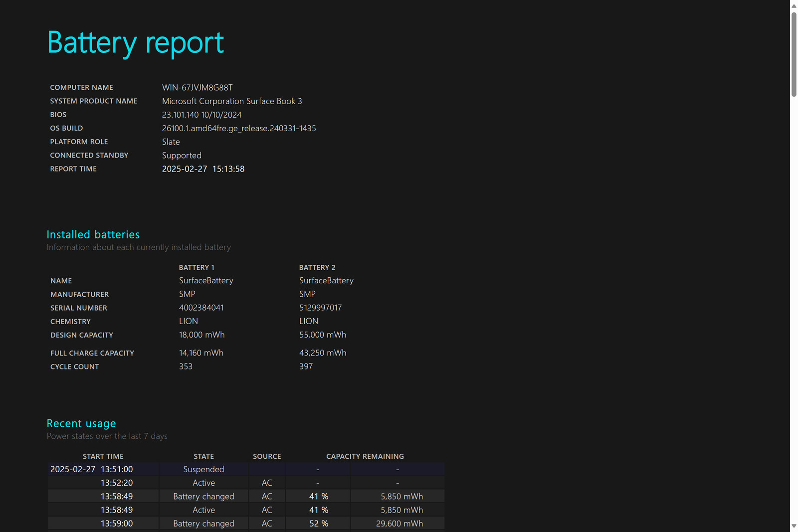The width and height of the screenshot is (798, 532).
Task: Click the COMPUTER NAME label
Action: (x=82, y=87)
